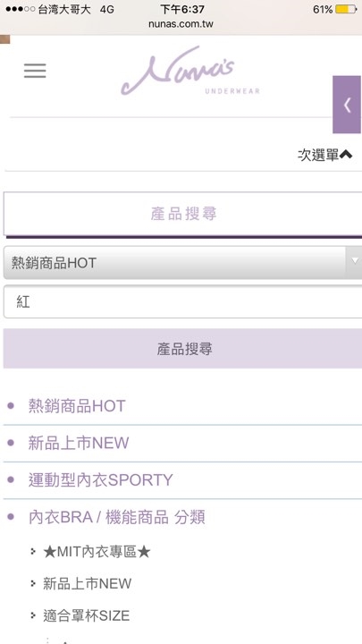Go to 運動型內衣SPORTY category

click(x=100, y=480)
